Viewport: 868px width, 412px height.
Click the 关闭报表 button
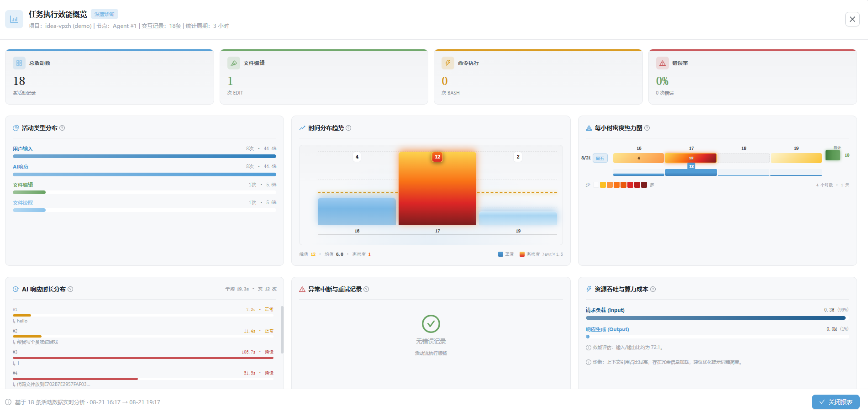click(836, 402)
